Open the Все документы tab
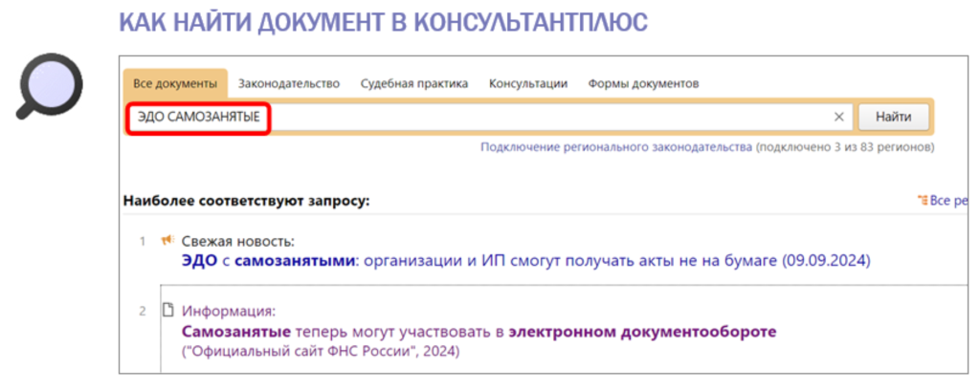Image resolution: width=980 pixels, height=391 pixels. (176, 84)
